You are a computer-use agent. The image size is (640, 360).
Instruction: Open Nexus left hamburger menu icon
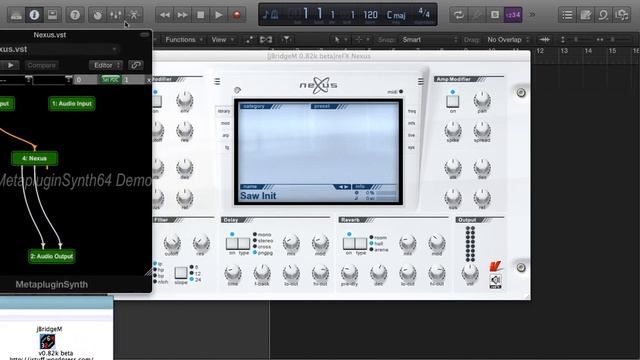pos(217,82)
